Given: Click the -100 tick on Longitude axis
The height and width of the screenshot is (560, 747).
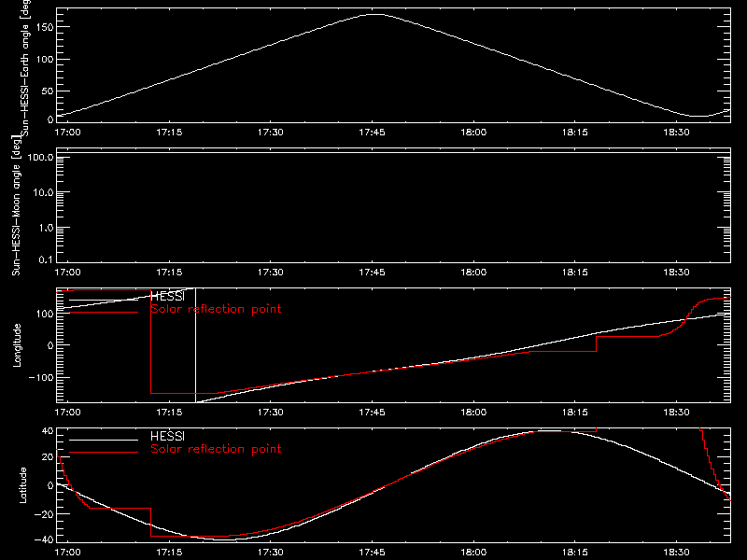Looking at the screenshot, I should click(41, 377).
